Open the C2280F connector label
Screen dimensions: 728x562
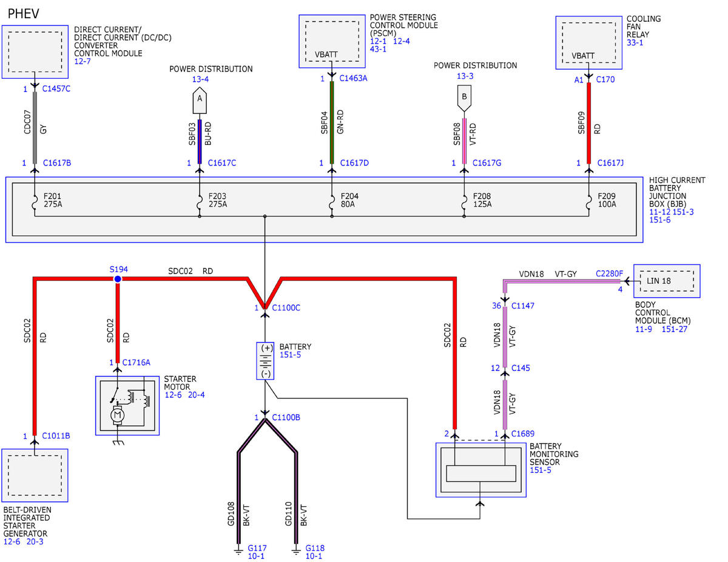[609, 273]
